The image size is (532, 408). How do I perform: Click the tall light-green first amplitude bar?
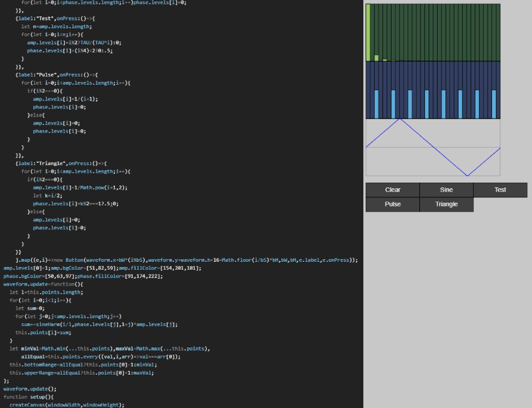coord(368,33)
